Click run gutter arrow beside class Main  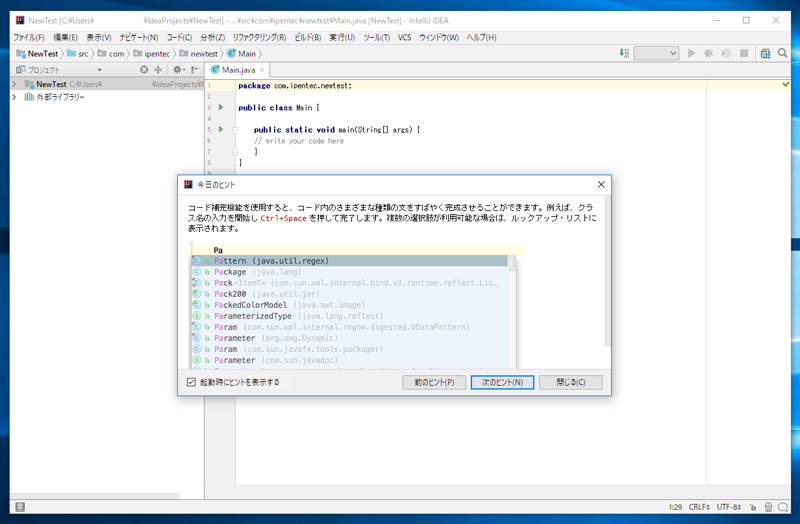[x=221, y=107]
